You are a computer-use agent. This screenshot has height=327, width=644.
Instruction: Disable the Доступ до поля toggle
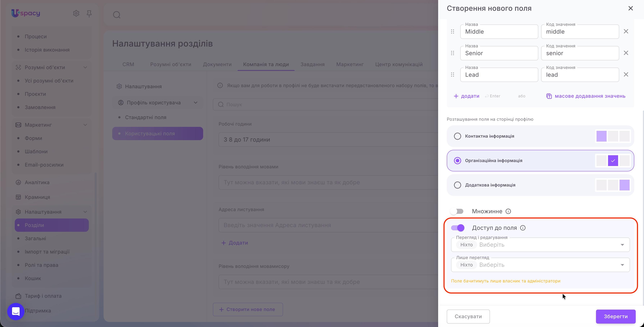click(x=458, y=228)
